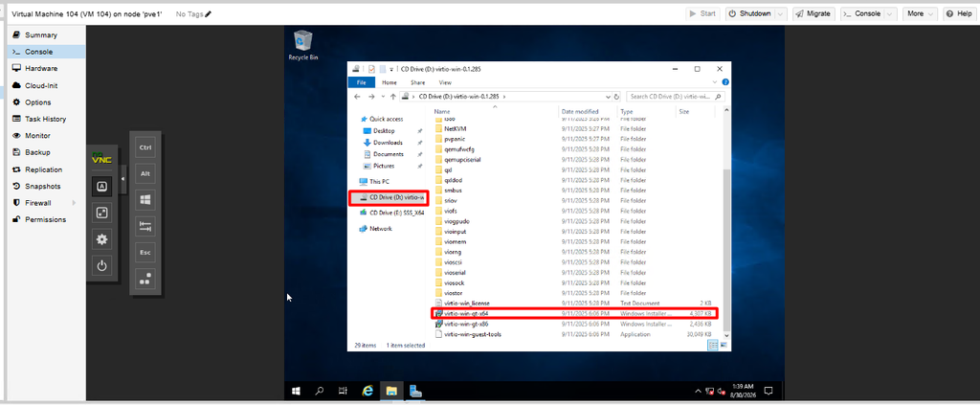Click Explorer forward arrow
The height and width of the screenshot is (405, 980).
click(371, 97)
